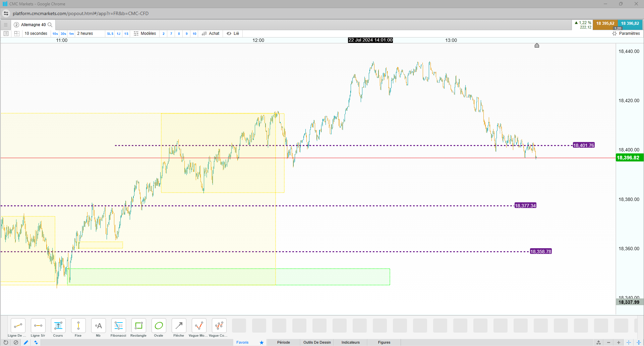Pick the Flèche arrow tool
Screen dimensions: 644x346
point(179,328)
